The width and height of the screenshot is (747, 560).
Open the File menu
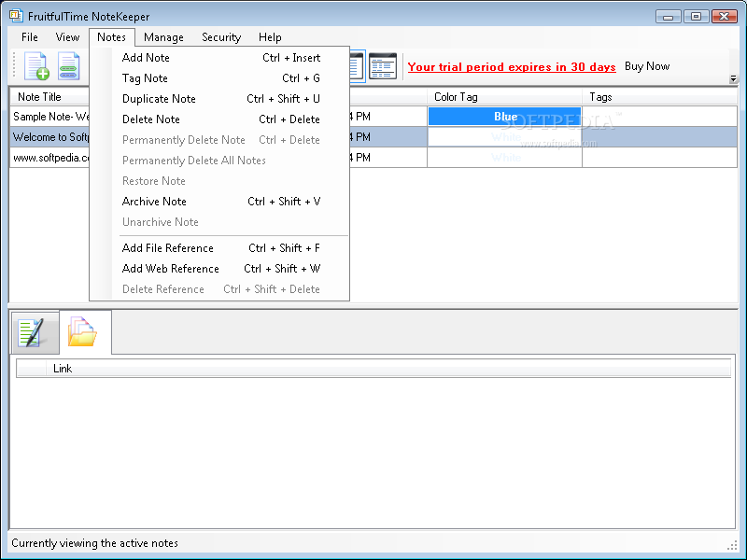30,37
